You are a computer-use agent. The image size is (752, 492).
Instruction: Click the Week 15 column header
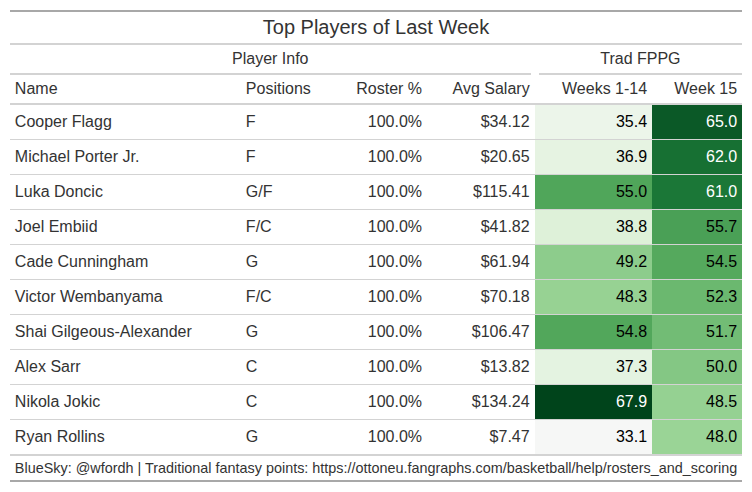[705, 89]
